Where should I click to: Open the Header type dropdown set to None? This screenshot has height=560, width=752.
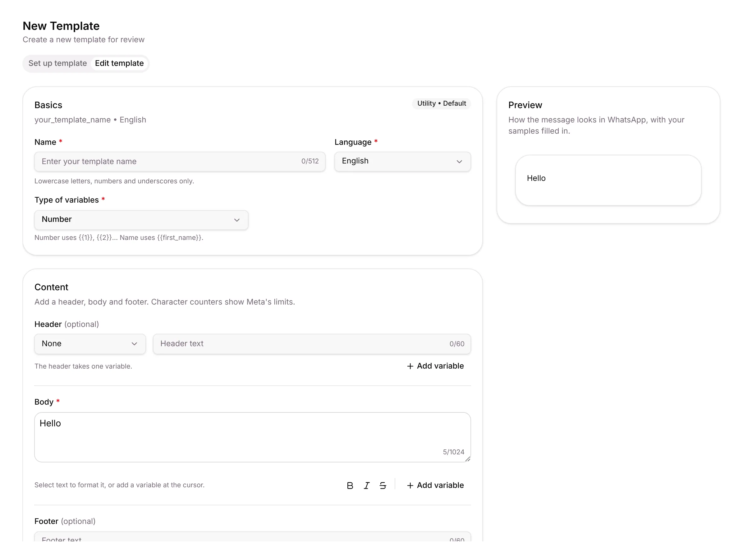coord(90,344)
